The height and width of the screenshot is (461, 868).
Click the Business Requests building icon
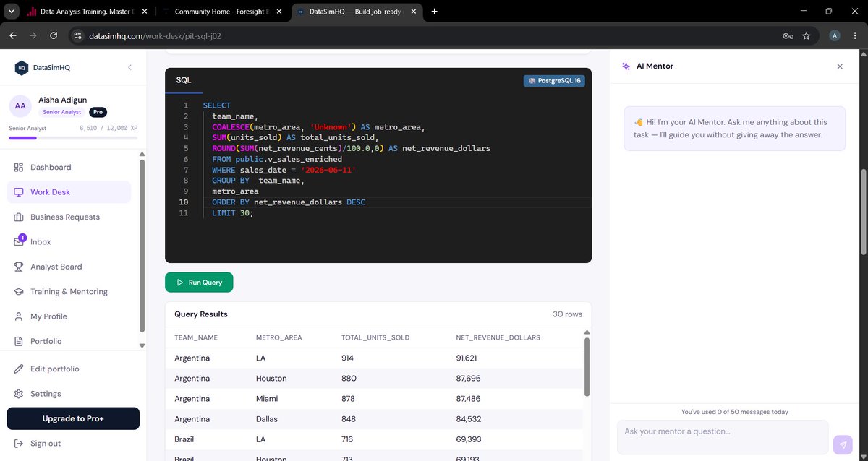point(19,217)
